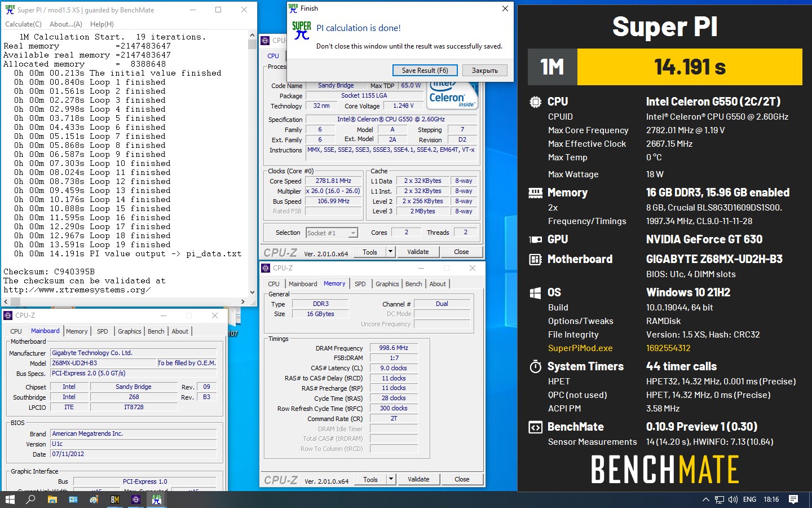Open BenchMate from the taskbar

pos(115,500)
